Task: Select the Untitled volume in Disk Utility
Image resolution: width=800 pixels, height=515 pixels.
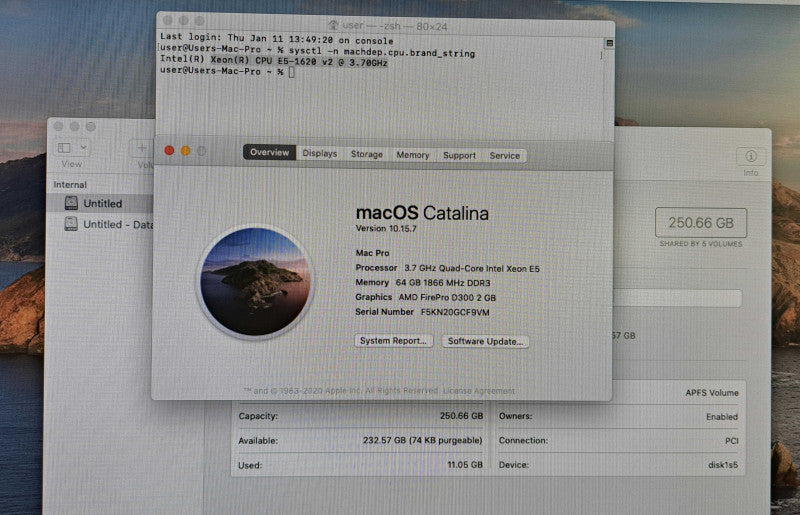Action: (x=102, y=203)
